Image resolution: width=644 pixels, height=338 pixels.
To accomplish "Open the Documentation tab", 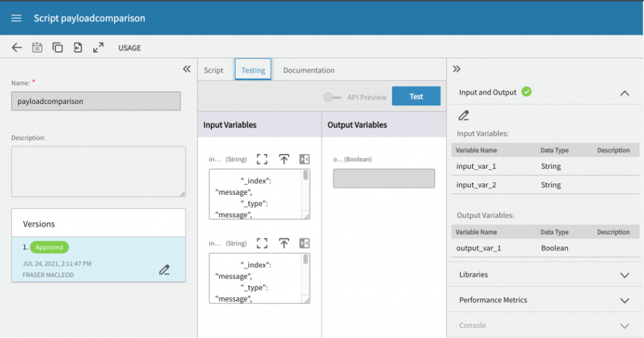I will pos(309,70).
